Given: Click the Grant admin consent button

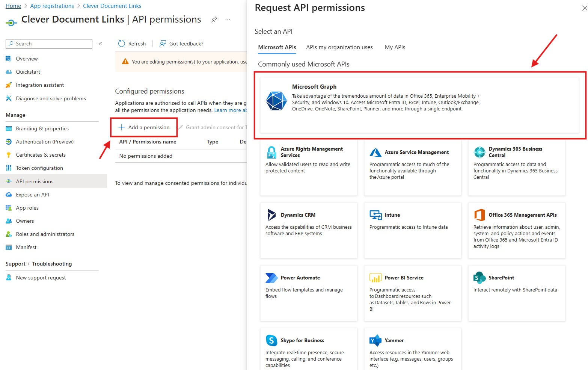Looking at the screenshot, I should (212, 127).
